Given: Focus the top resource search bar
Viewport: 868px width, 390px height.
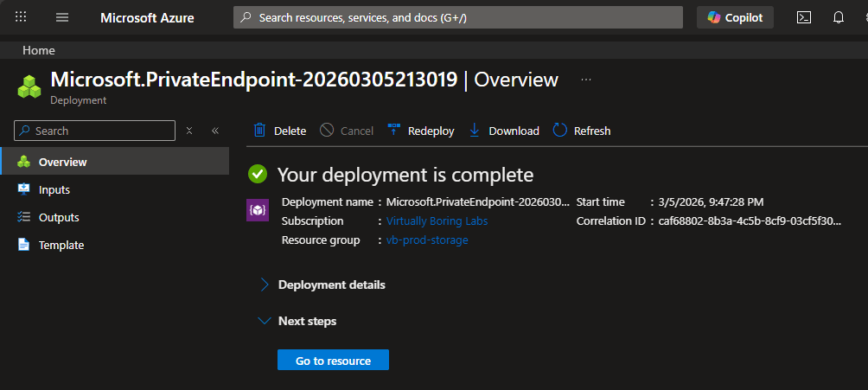Looking at the screenshot, I should [458, 17].
